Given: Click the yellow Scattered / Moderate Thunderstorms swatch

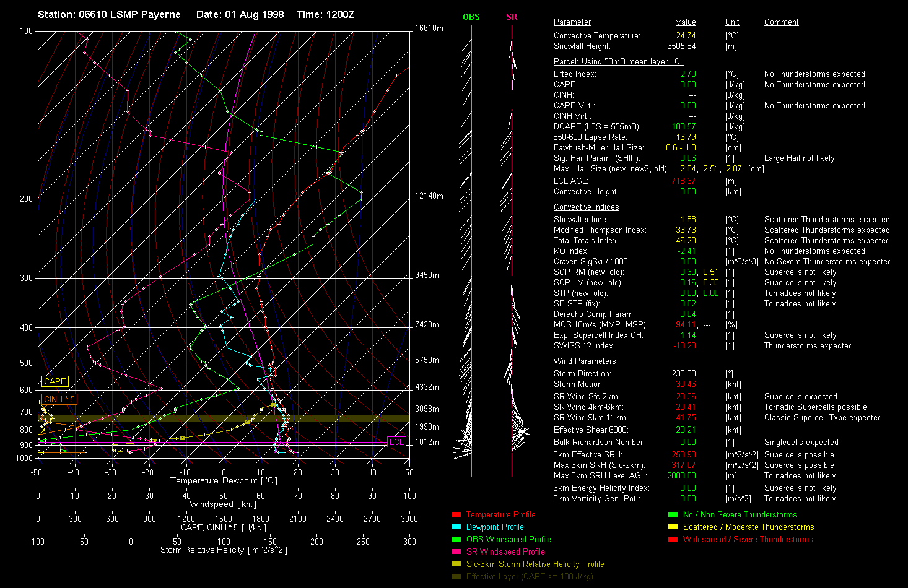Looking at the screenshot, I should click(x=673, y=527).
